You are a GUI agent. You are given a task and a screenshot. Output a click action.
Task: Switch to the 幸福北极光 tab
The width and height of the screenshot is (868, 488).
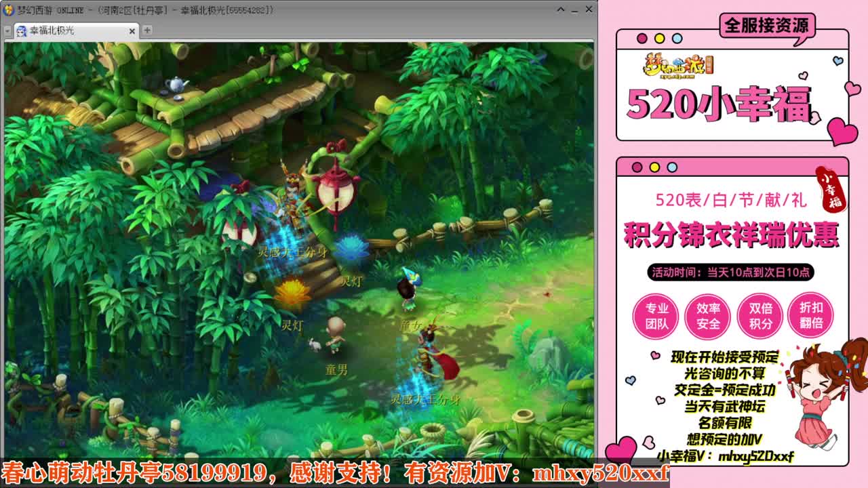(76, 30)
